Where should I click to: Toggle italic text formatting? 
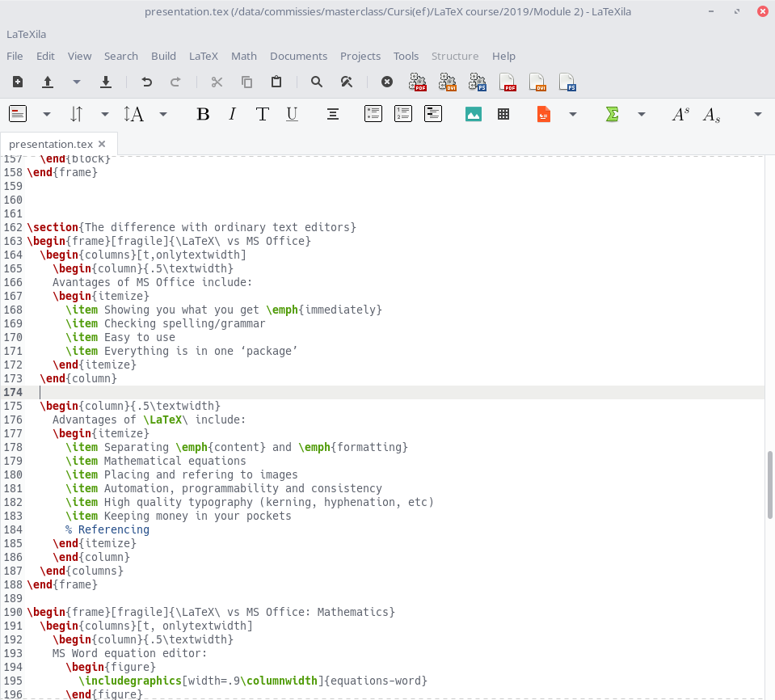coord(232,114)
